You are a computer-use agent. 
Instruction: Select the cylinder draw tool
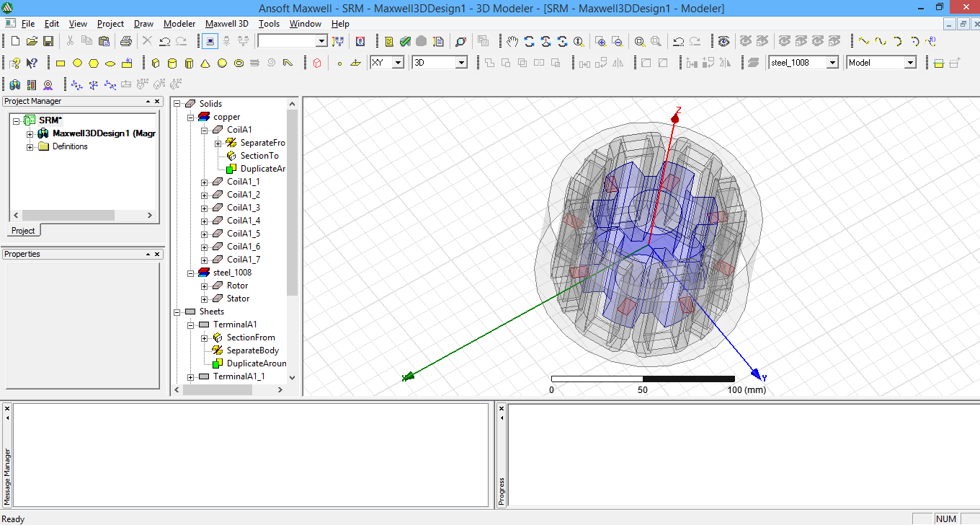(172, 63)
